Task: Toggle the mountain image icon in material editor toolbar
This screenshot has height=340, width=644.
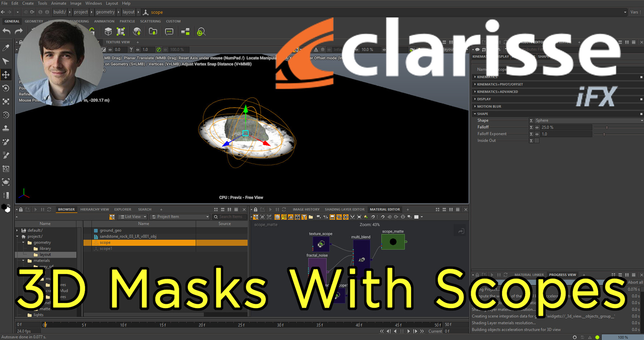Action: 291,217
